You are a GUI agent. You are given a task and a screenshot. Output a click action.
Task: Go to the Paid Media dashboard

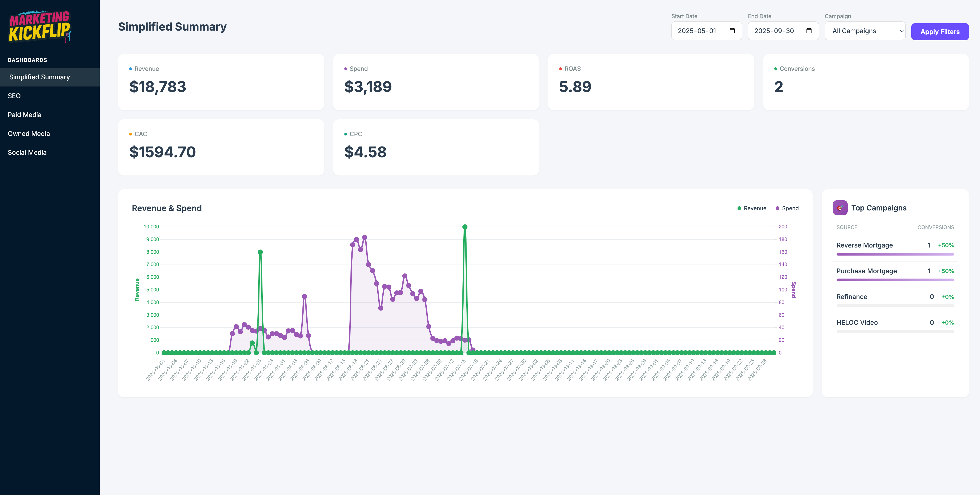pyautogui.click(x=24, y=115)
